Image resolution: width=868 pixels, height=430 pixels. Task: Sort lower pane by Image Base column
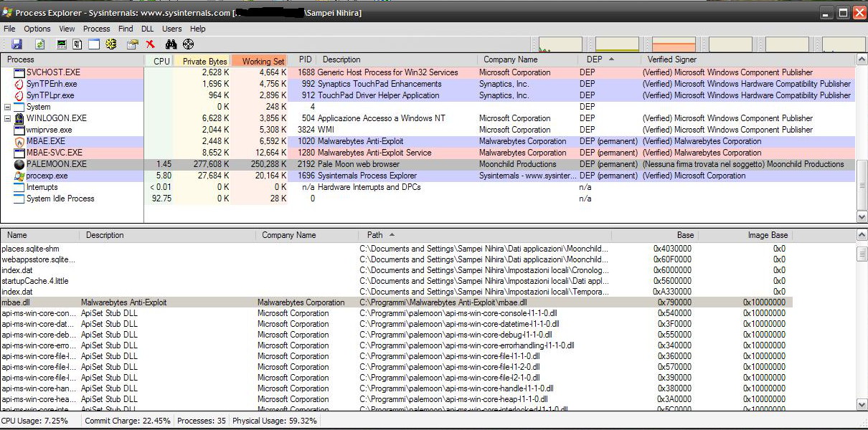click(x=745, y=235)
